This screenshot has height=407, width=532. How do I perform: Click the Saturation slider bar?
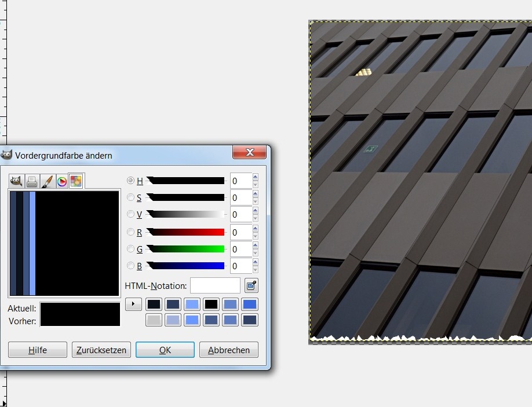pos(185,197)
